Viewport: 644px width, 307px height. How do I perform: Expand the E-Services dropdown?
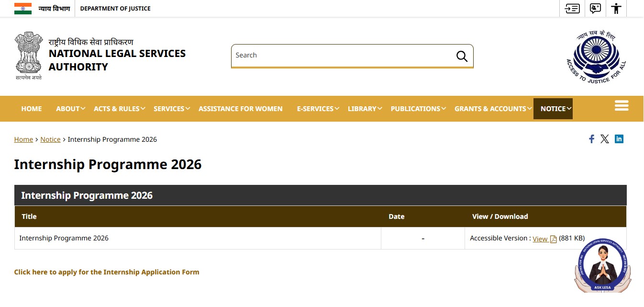318,109
